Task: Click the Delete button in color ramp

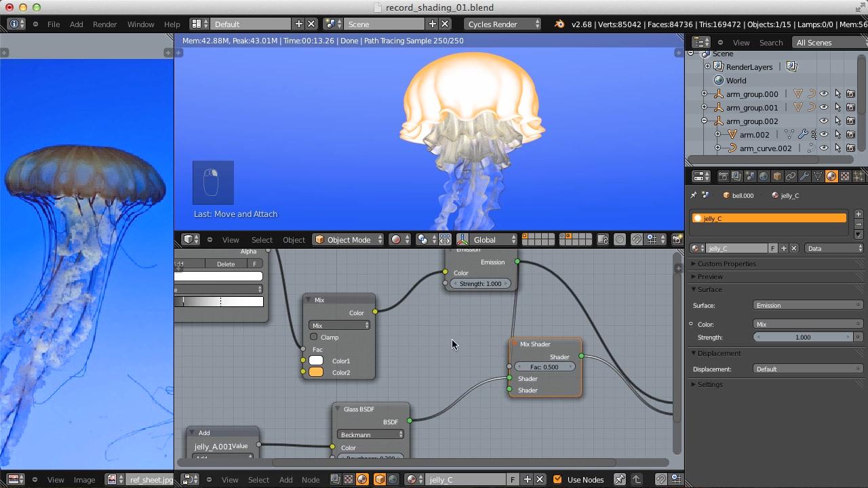Action: coord(225,264)
